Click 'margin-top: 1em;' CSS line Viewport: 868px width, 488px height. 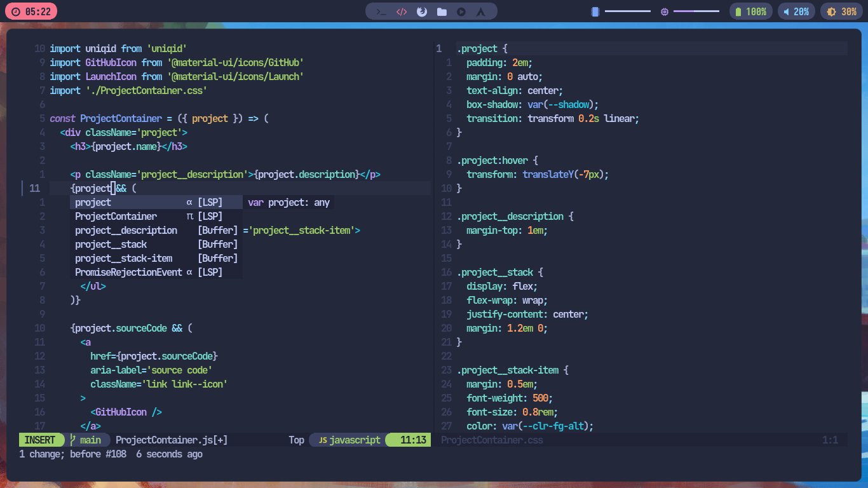[507, 230]
